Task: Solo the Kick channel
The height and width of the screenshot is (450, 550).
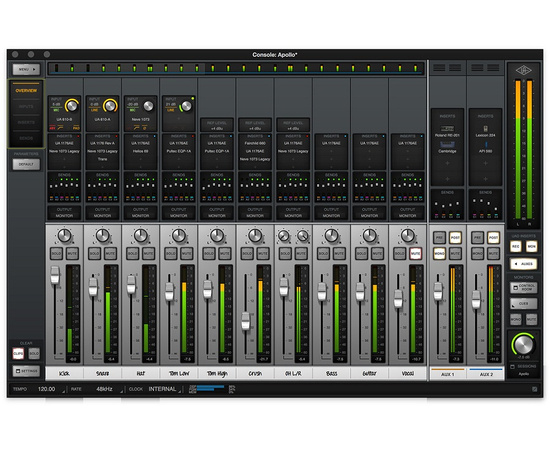Action: [x=56, y=253]
